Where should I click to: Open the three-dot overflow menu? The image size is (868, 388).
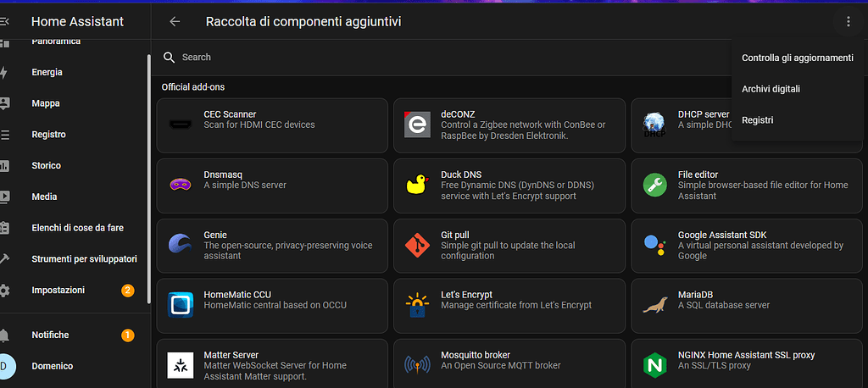[x=848, y=22]
